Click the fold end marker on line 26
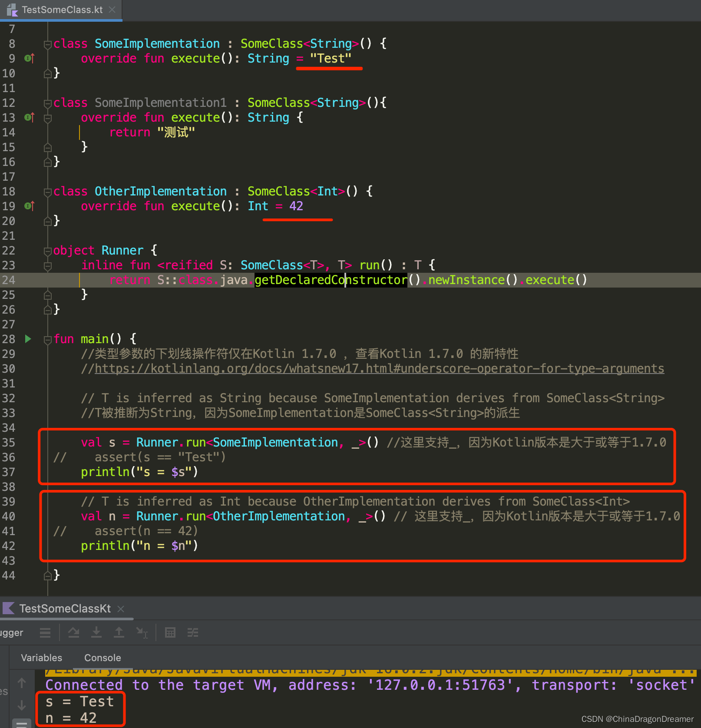 pyautogui.click(x=48, y=310)
